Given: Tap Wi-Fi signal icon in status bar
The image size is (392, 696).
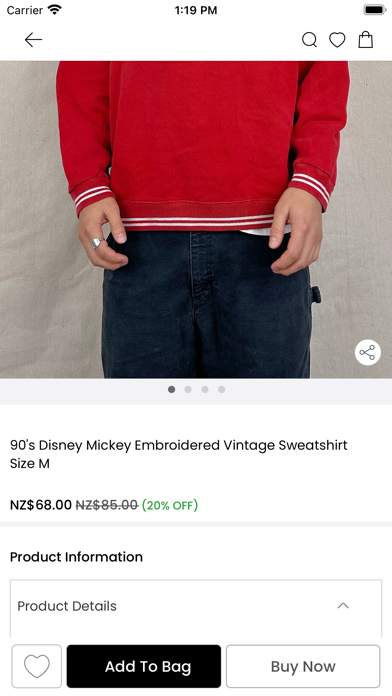Looking at the screenshot, I should [x=55, y=10].
